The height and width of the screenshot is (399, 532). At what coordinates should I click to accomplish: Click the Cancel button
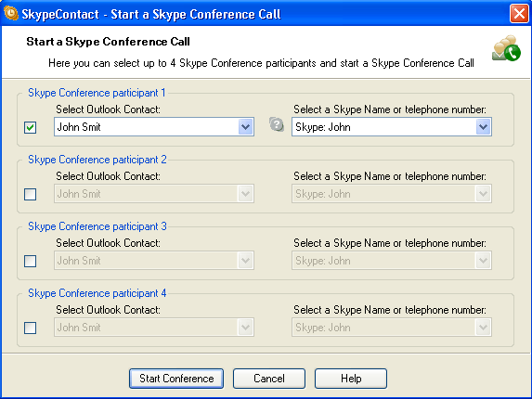(x=269, y=379)
